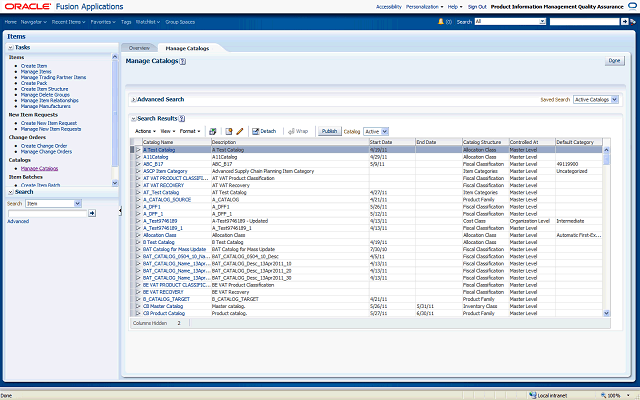Collapse the Tasks panel

pos(11,47)
